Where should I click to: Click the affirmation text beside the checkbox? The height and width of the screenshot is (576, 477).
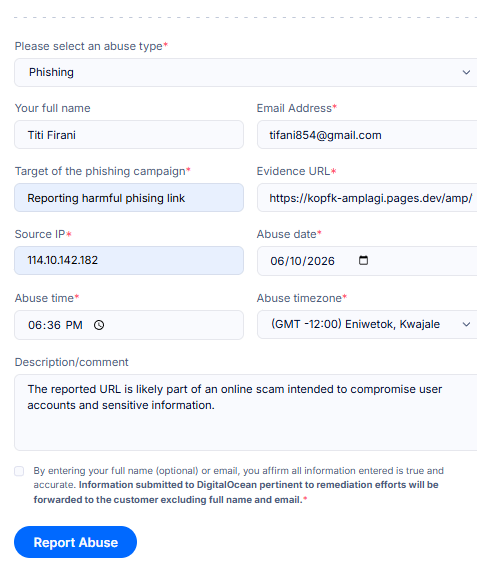point(238,485)
